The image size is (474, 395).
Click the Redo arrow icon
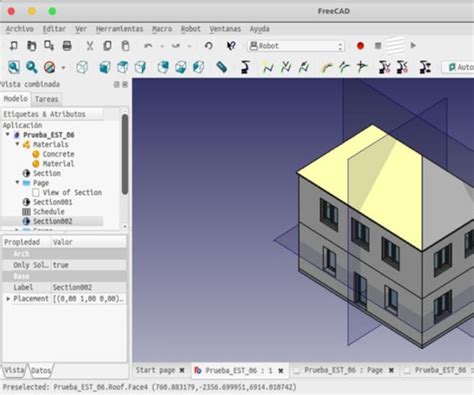[x=176, y=46]
